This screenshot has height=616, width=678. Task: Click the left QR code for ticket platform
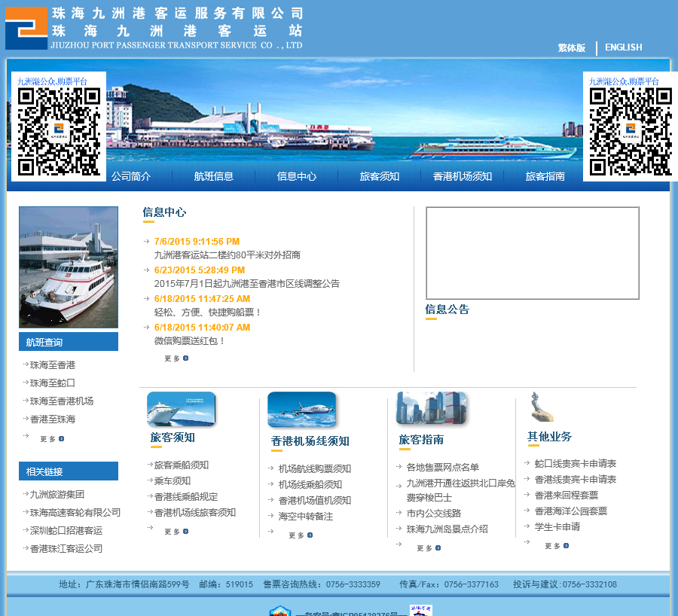(59, 131)
